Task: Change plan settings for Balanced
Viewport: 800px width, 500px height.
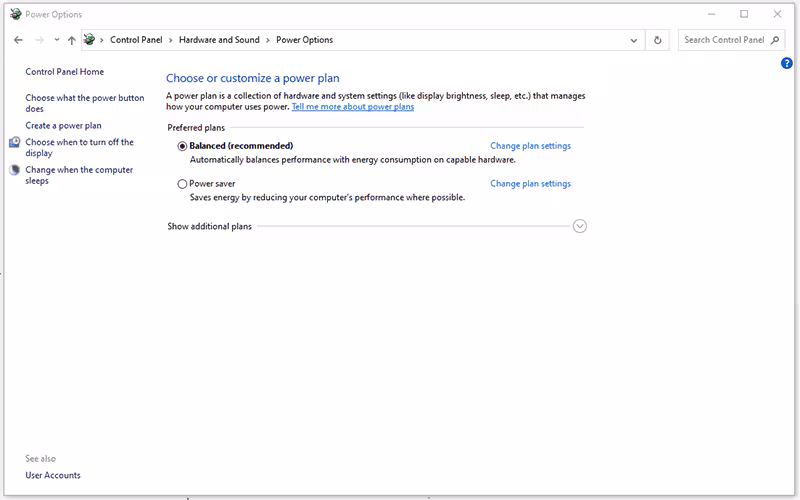Action: (x=531, y=146)
